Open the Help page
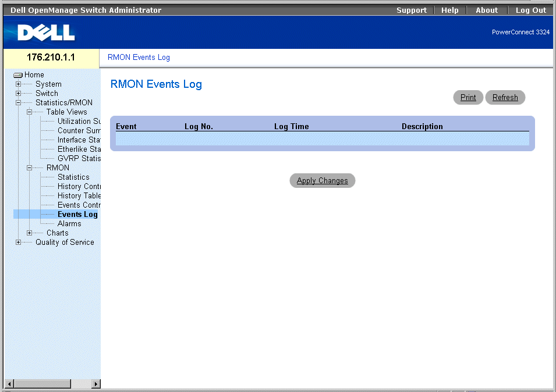The image size is (556, 392). pyautogui.click(x=449, y=10)
